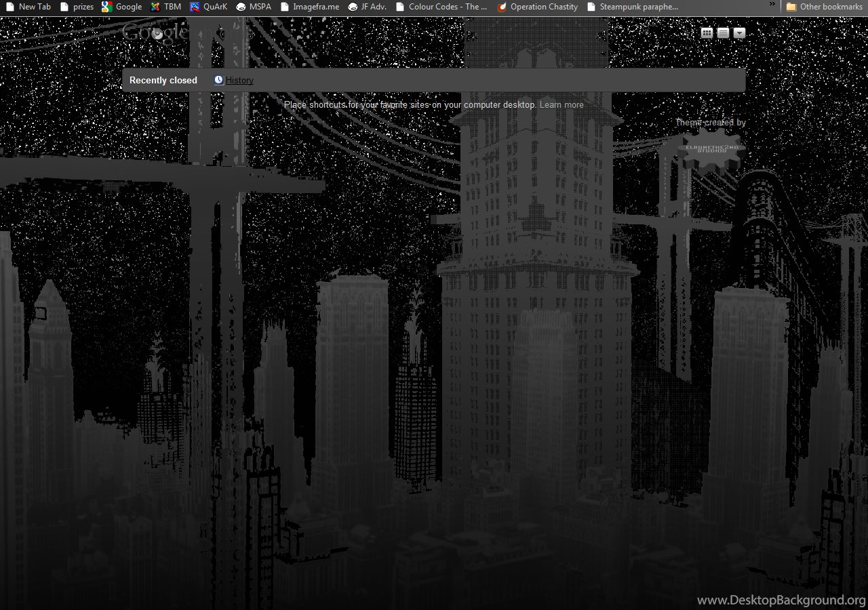The image size is (868, 610).
Task: Open the New Tab bookmark
Action: (28, 7)
